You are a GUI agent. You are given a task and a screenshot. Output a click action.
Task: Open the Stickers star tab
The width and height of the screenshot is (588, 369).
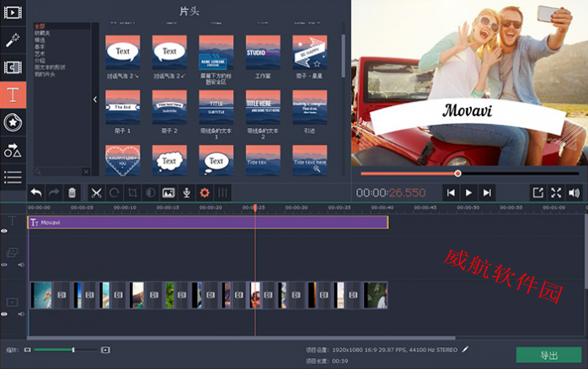[13, 121]
